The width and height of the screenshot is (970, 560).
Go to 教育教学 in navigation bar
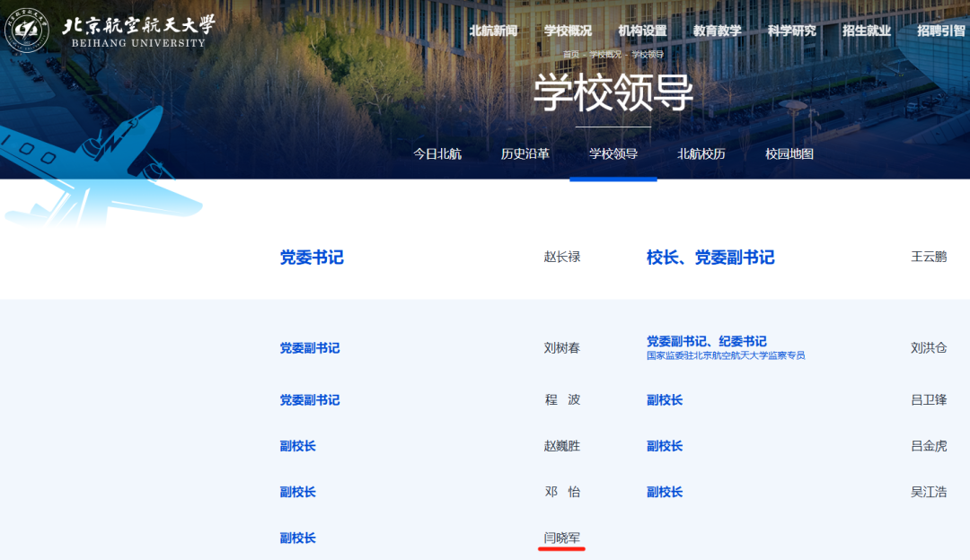(717, 31)
